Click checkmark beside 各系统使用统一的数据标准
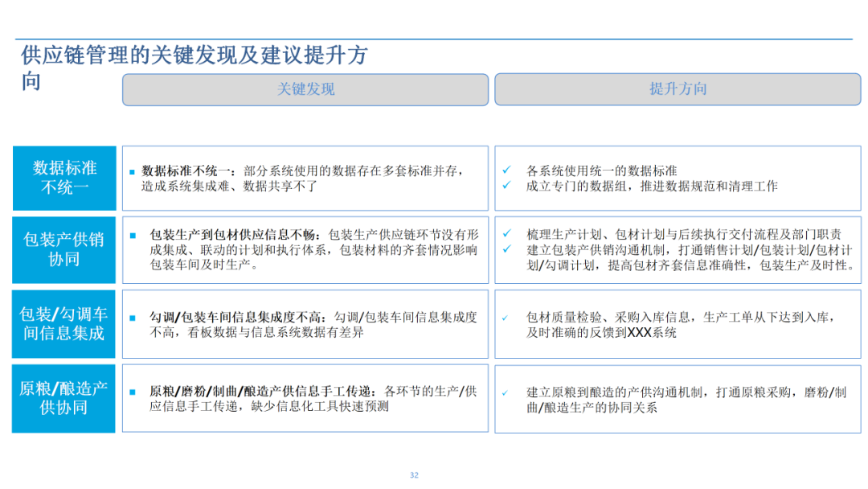 [506, 170]
